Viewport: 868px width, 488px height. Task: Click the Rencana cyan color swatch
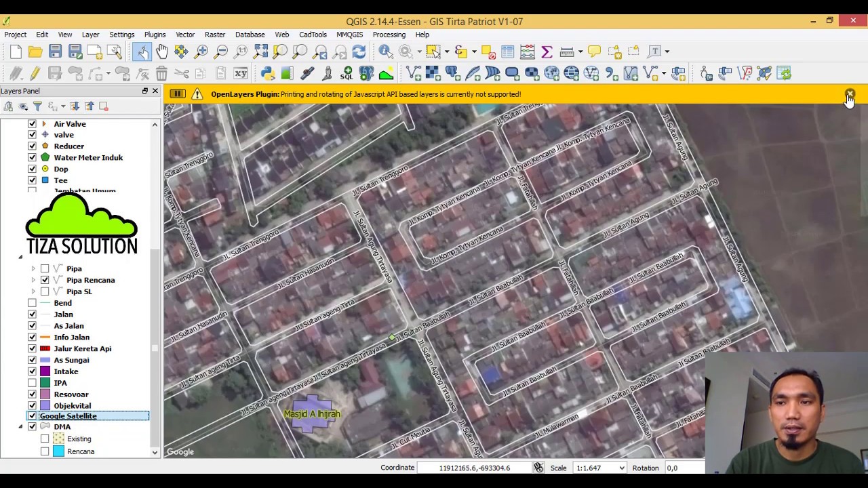tap(58, 451)
